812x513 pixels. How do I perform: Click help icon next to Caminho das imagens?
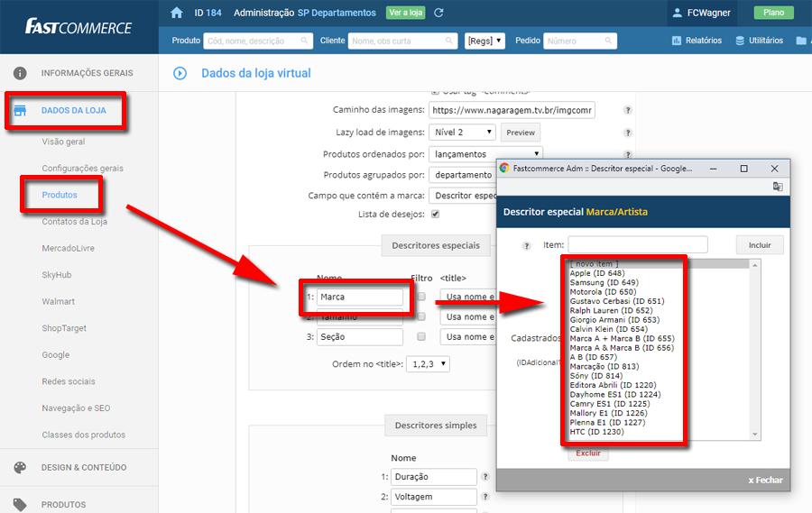[x=628, y=110]
